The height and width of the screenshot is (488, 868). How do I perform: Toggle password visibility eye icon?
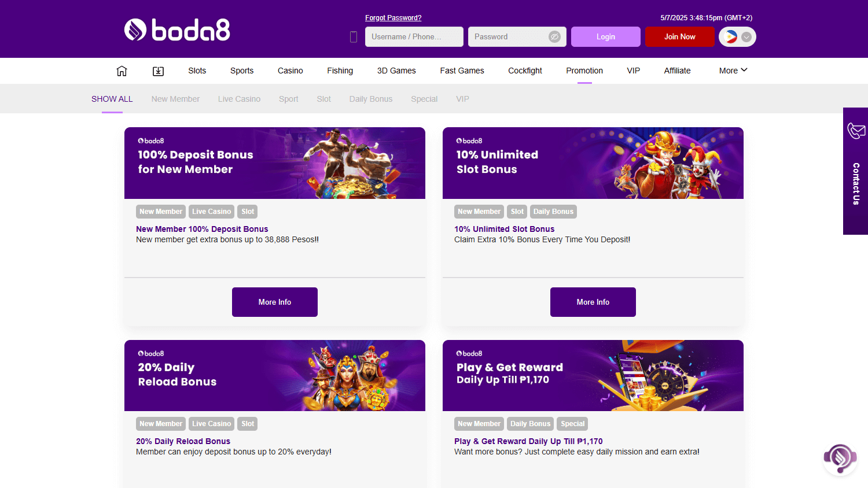coord(554,36)
